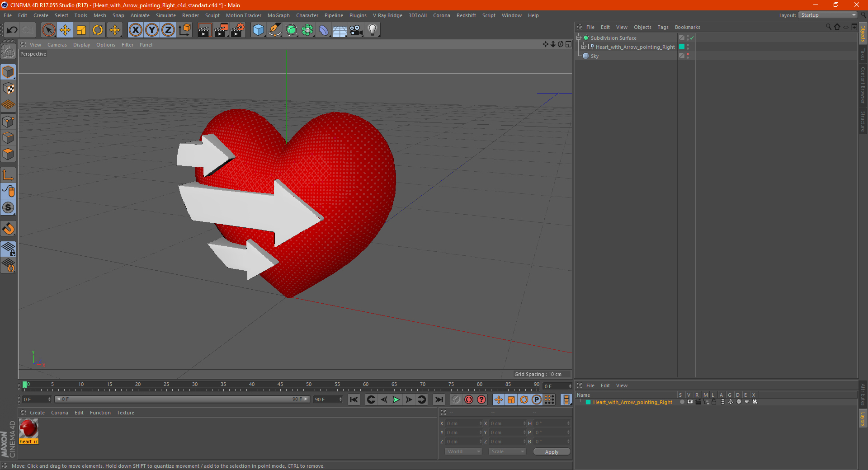This screenshot has width=868, height=470.
Task: Open the Layers side tab
Action: pos(863,418)
